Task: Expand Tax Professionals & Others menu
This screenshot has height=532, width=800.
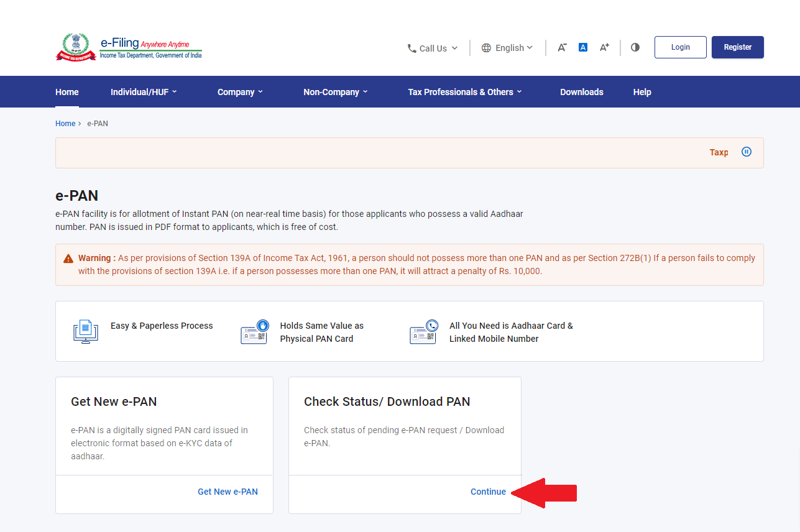Action: coord(464,91)
